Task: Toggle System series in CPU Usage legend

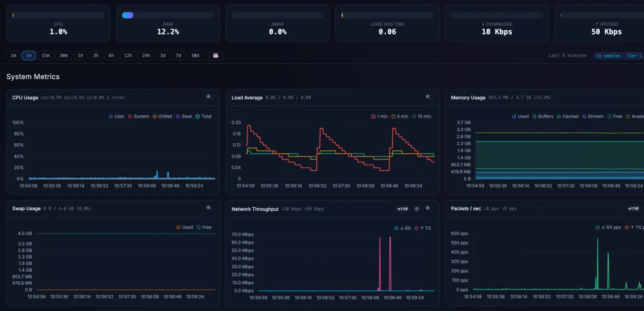Action: tap(139, 116)
